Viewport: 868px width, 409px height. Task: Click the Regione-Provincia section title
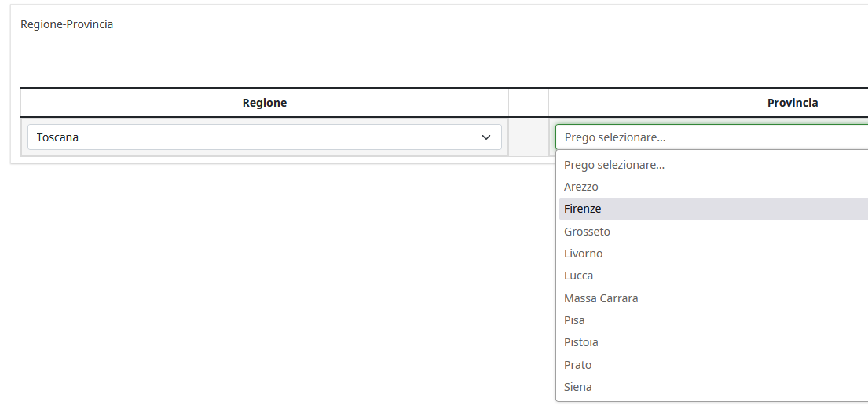67,24
